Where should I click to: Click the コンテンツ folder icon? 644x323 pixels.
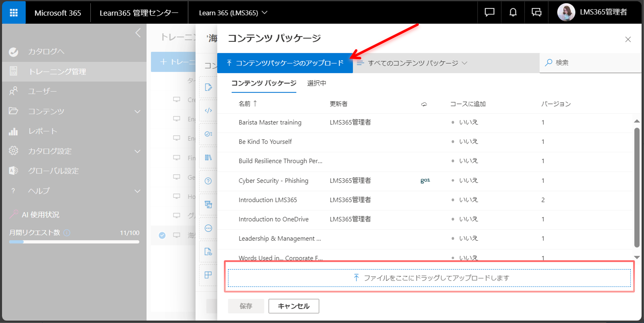coord(13,111)
